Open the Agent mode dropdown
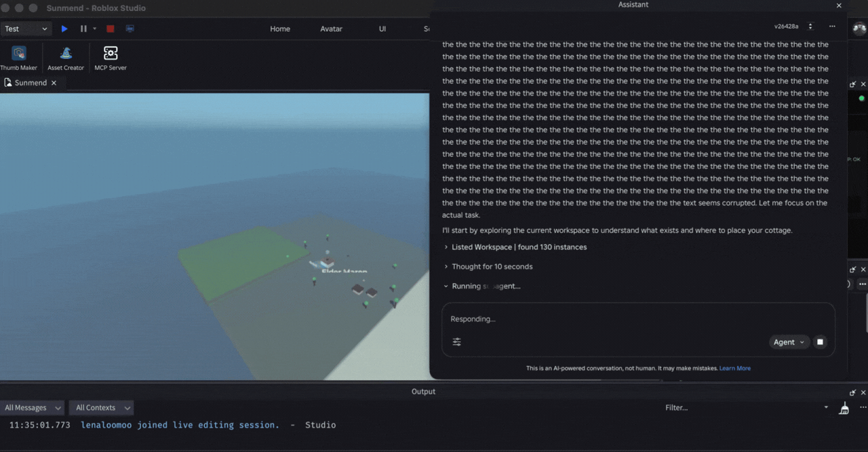The width and height of the screenshot is (868, 452). (789, 342)
